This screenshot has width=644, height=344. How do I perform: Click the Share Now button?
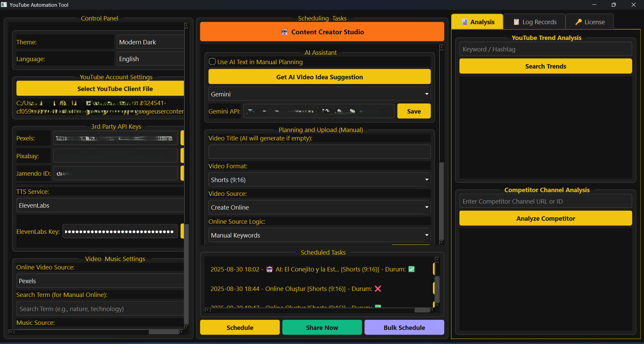click(322, 328)
